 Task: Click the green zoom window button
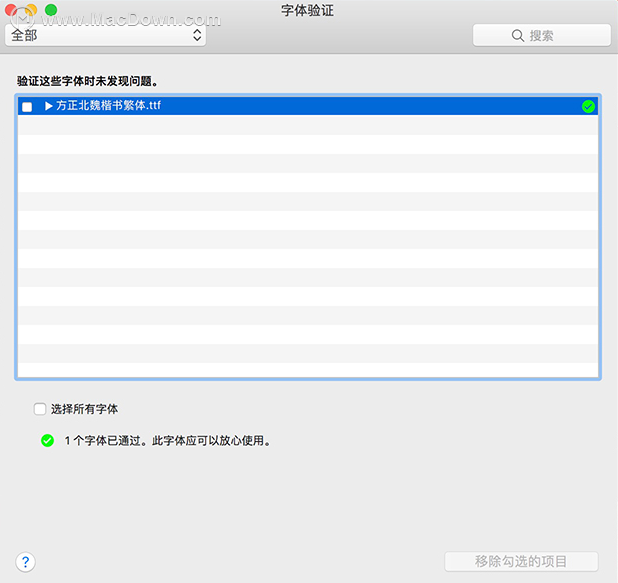pyautogui.click(x=51, y=10)
